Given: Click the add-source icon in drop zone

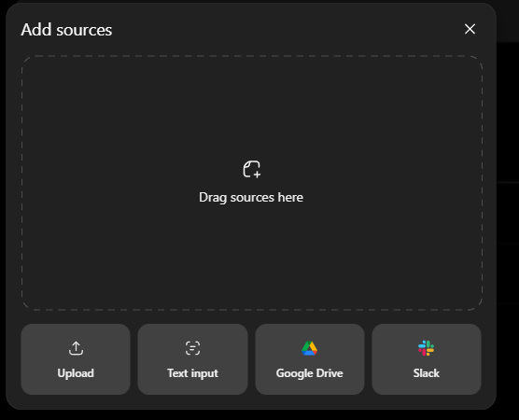Looking at the screenshot, I should 252,169.
